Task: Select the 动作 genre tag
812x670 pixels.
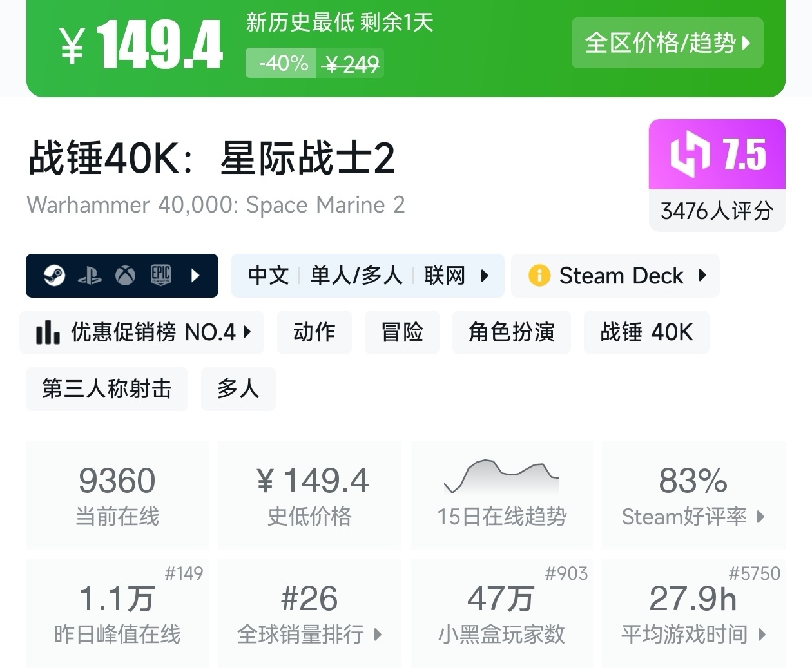Action: [x=314, y=332]
